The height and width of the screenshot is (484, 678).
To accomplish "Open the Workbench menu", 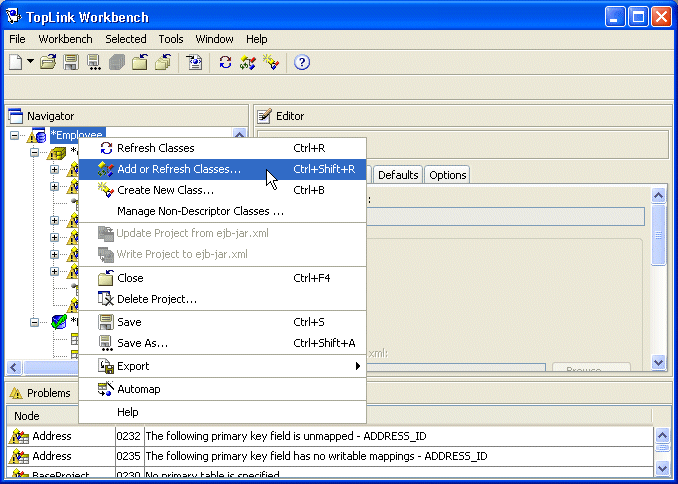I will tap(65, 39).
